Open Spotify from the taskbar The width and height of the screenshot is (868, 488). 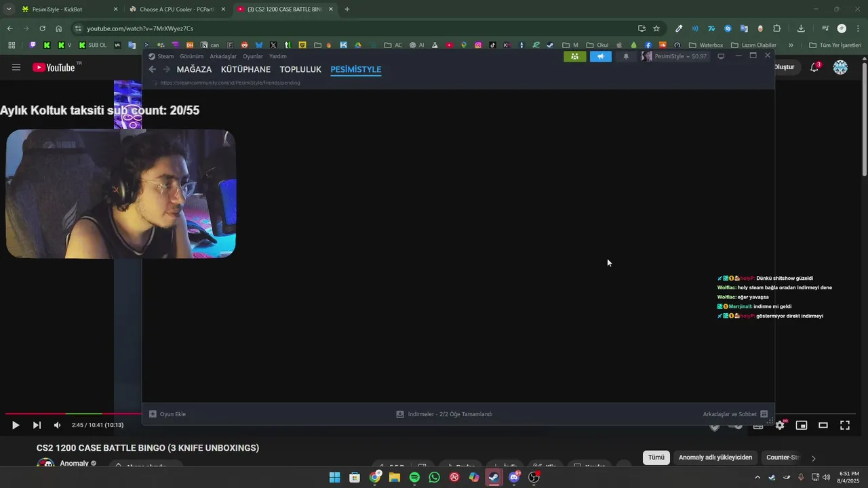(x=414, y=477)
